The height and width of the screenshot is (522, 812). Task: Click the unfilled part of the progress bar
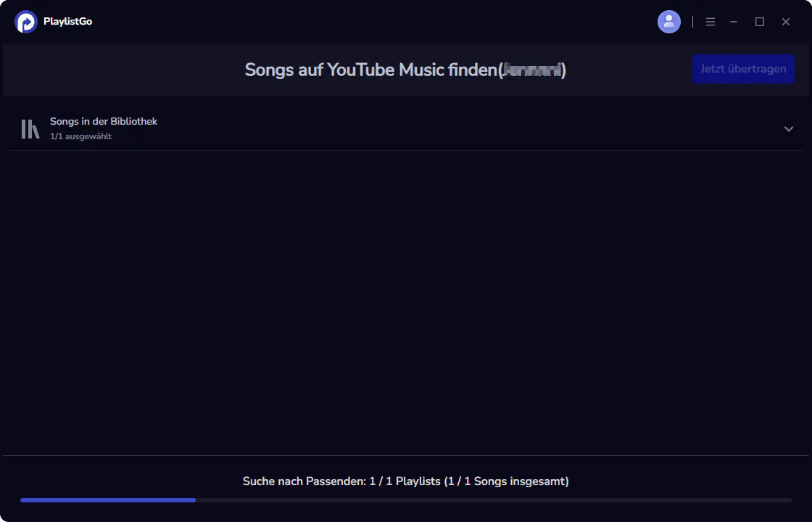click(x=493, y=500)
